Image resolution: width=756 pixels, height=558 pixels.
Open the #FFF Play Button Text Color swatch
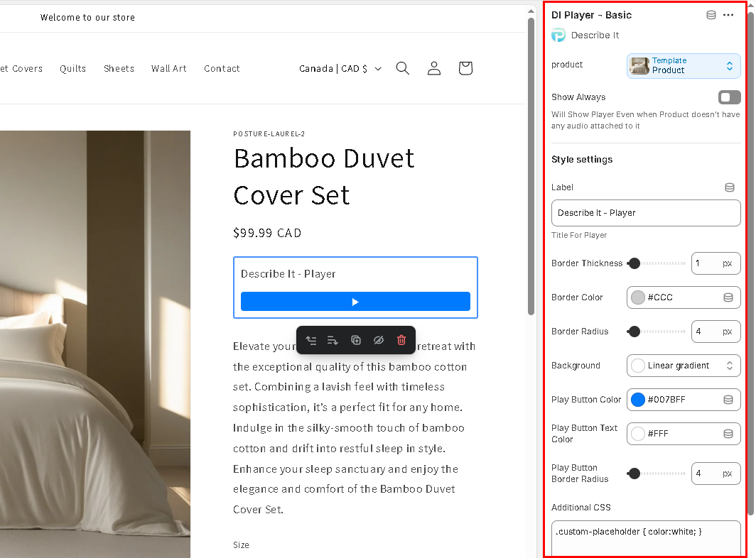[638, 434]
